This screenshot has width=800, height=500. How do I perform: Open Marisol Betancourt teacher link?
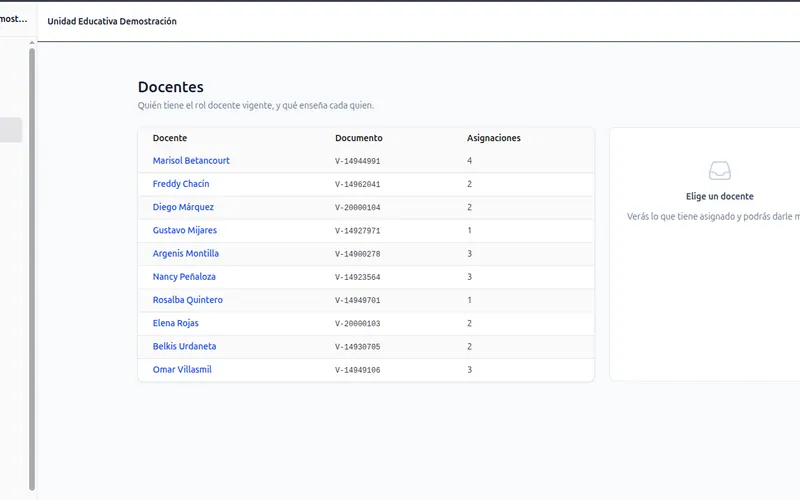191,160
